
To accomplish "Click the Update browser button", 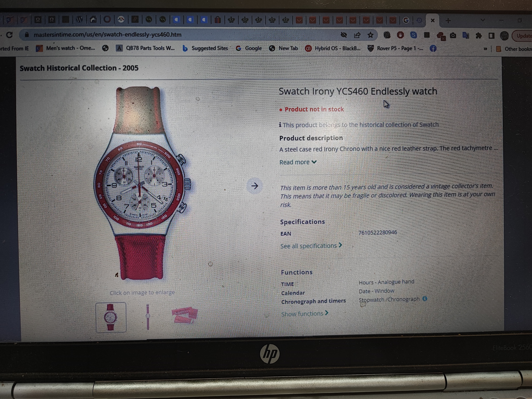I will point(523,36).
